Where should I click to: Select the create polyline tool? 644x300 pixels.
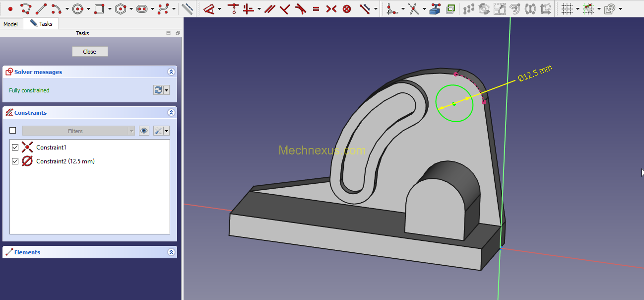(x=26, y=8)
